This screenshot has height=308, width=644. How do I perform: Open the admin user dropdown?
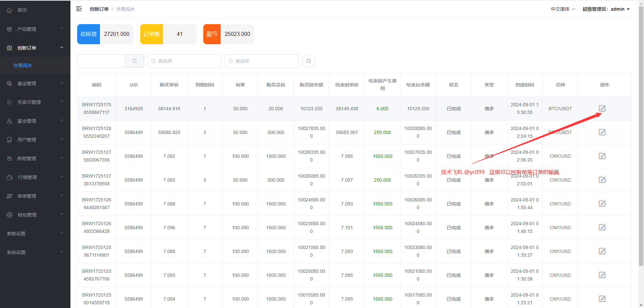click(606, 9)
